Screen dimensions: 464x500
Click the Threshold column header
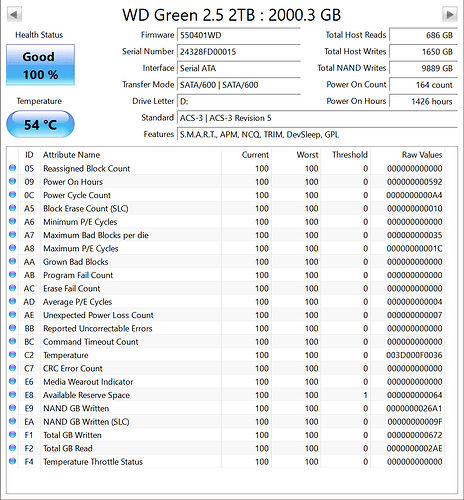[350, 155]
